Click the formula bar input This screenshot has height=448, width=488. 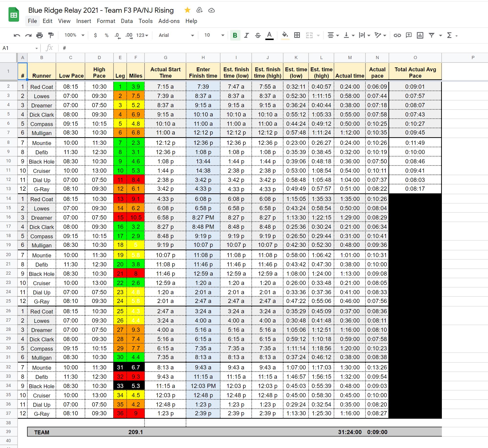273,48
